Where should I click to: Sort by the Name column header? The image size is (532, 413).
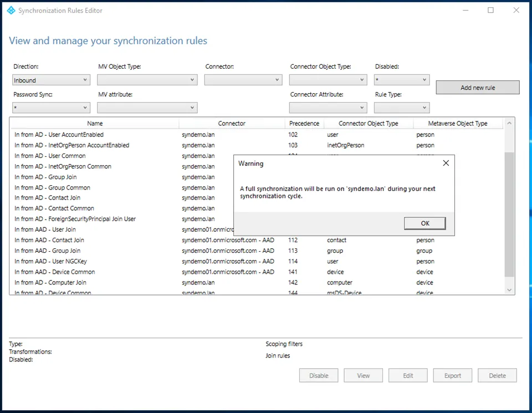pos(95,124)
